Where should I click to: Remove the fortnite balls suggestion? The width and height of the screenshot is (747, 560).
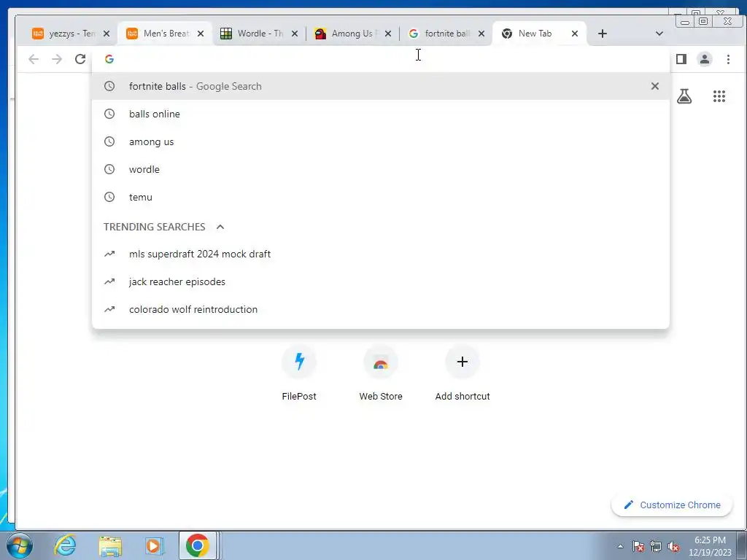pos(655,86)
